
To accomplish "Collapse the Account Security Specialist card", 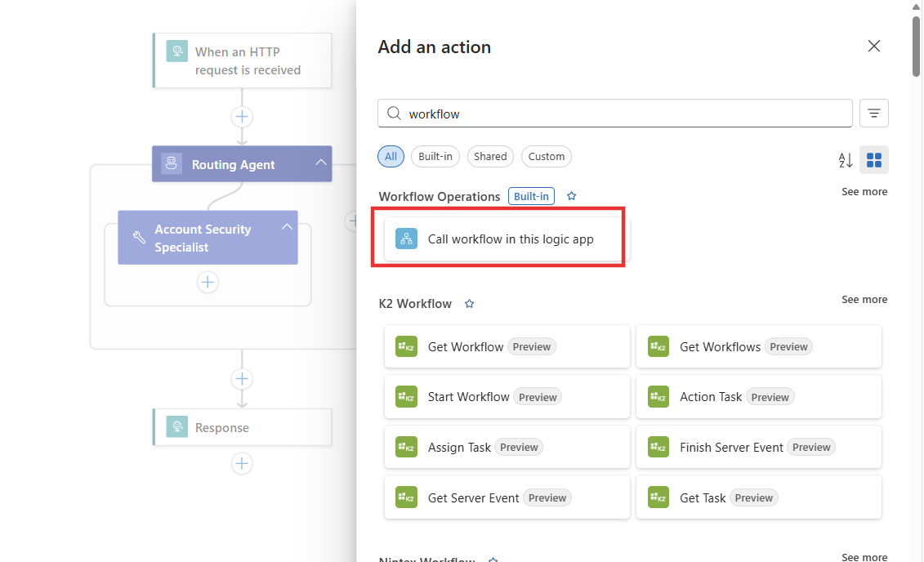I will click(x=287, y=225).
